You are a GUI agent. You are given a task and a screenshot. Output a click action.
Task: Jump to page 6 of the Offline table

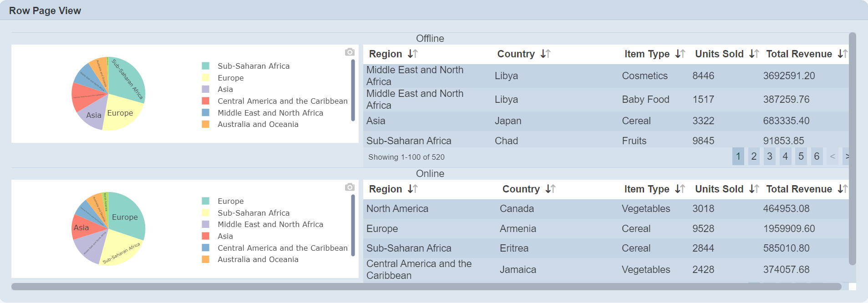pyautogui.click(x=817, y=157)
